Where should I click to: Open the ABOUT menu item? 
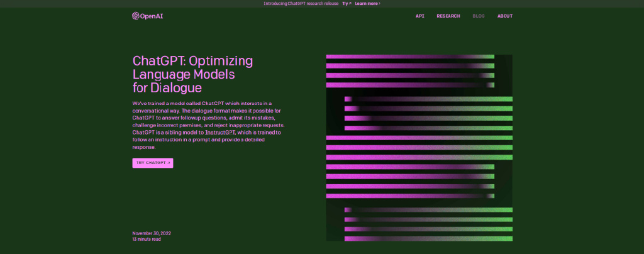505,16
